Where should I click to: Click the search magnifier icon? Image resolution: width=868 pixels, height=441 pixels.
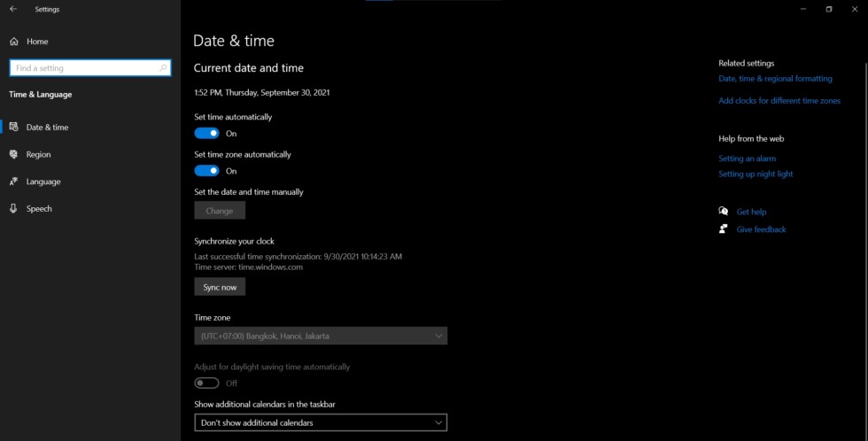163,68
